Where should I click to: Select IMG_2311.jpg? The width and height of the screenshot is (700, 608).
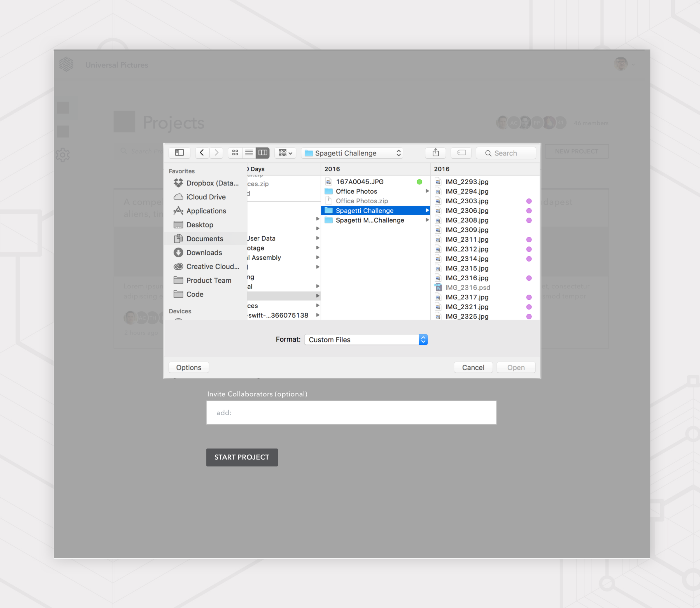point(485,239)
